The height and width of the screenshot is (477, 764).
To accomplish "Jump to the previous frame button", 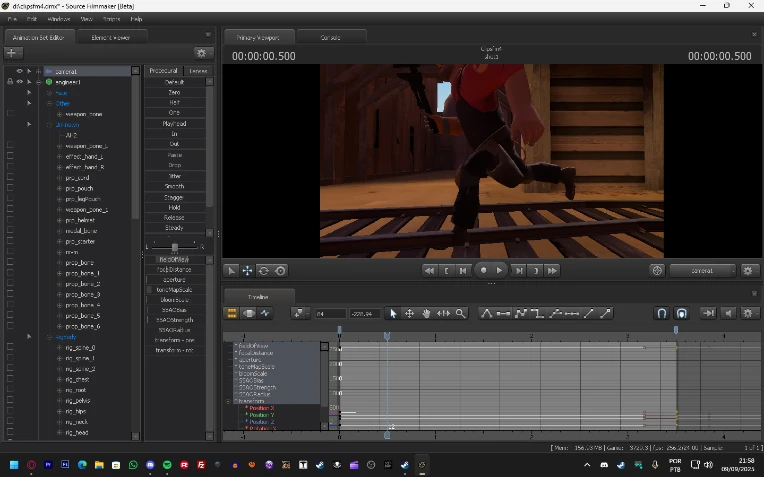I will 463,271.
